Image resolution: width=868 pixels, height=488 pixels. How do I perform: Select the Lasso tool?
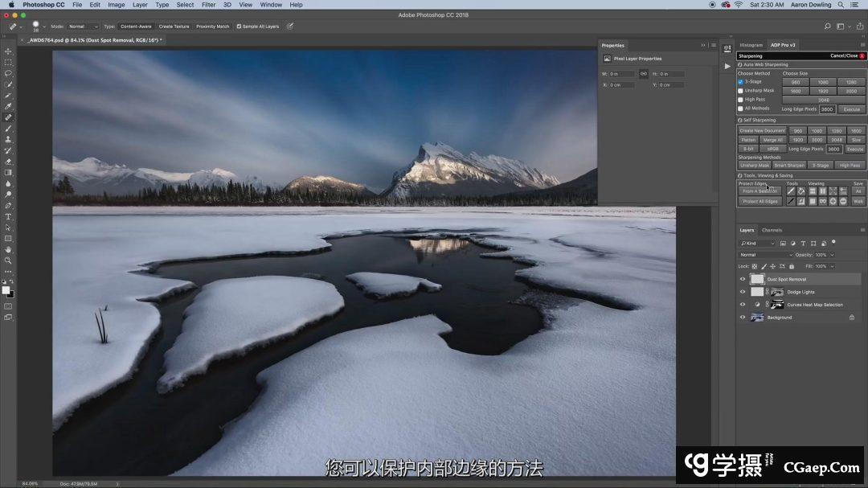[x=8, y=73]
